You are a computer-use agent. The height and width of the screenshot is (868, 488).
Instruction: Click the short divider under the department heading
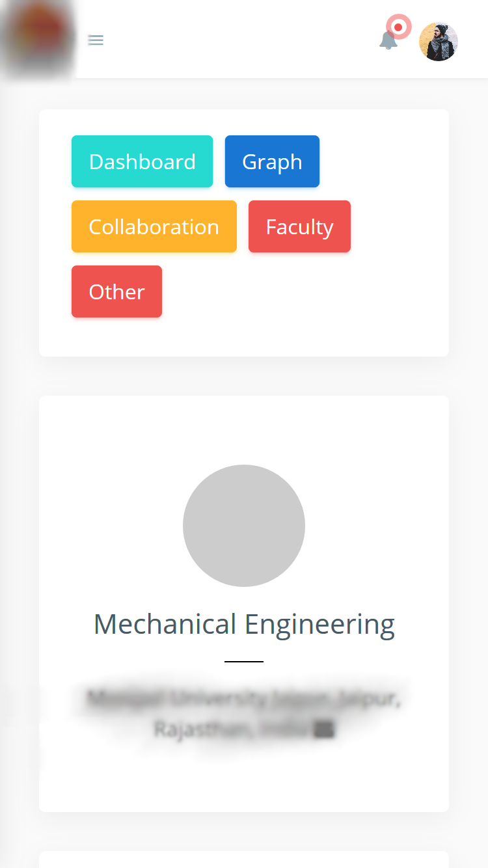click(x=244, y=661)
